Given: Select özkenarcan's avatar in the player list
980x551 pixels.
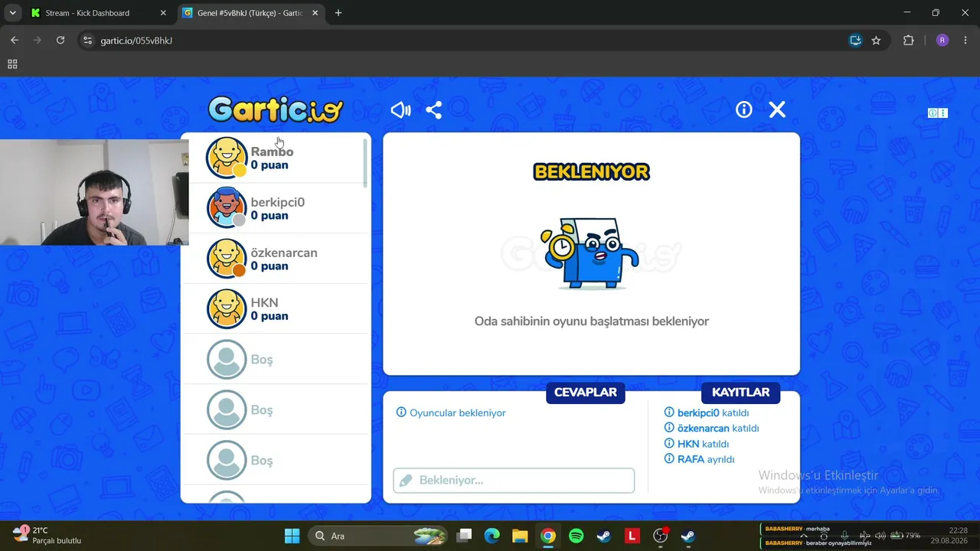Looking at the screenshot, I should (227, 259).
